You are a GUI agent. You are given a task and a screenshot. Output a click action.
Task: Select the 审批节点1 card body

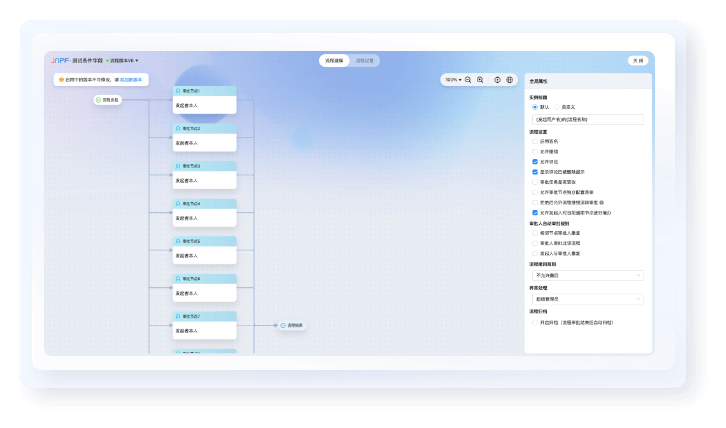205,105
